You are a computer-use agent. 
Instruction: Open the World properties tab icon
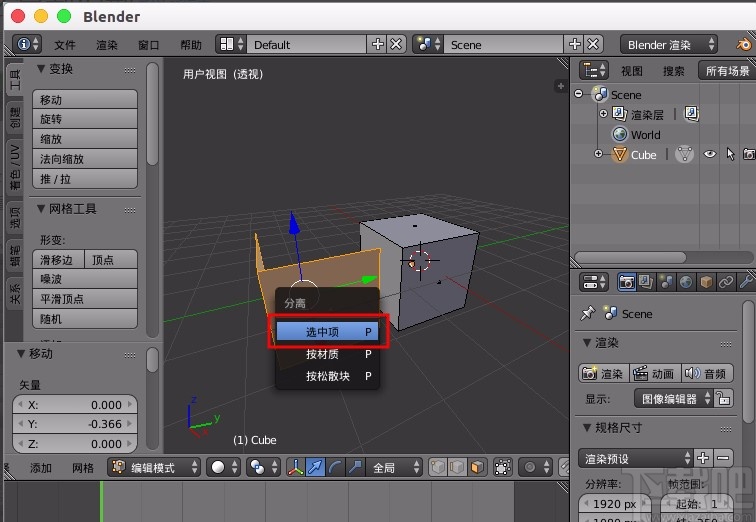(x=686, y=282)
